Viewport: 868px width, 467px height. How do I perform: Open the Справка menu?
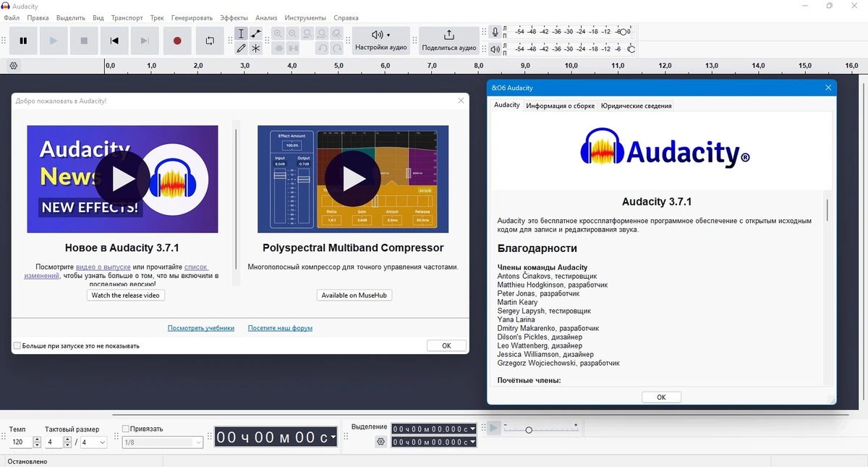[346, 17]
